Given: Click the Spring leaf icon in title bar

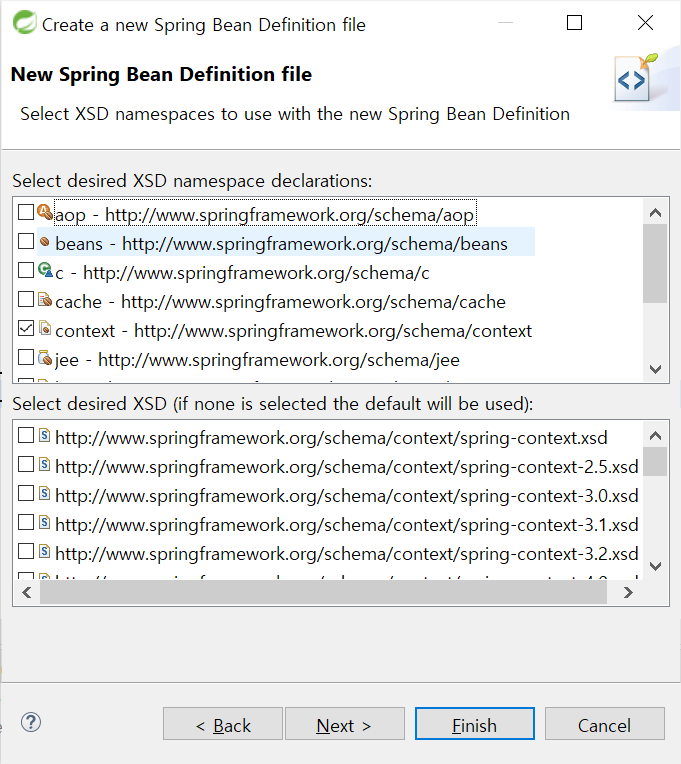Looking at the screenshot, I should point(24,22).
